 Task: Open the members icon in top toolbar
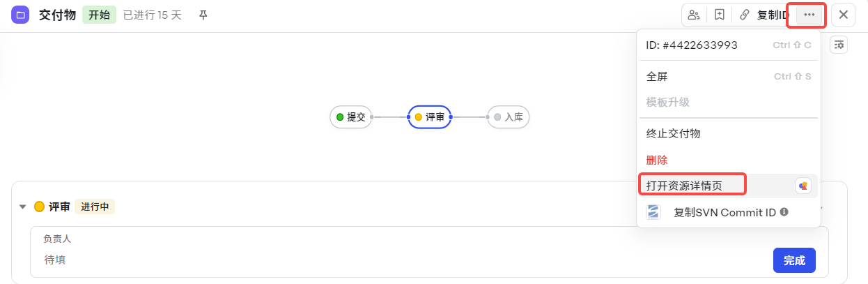tap(694, 15)
